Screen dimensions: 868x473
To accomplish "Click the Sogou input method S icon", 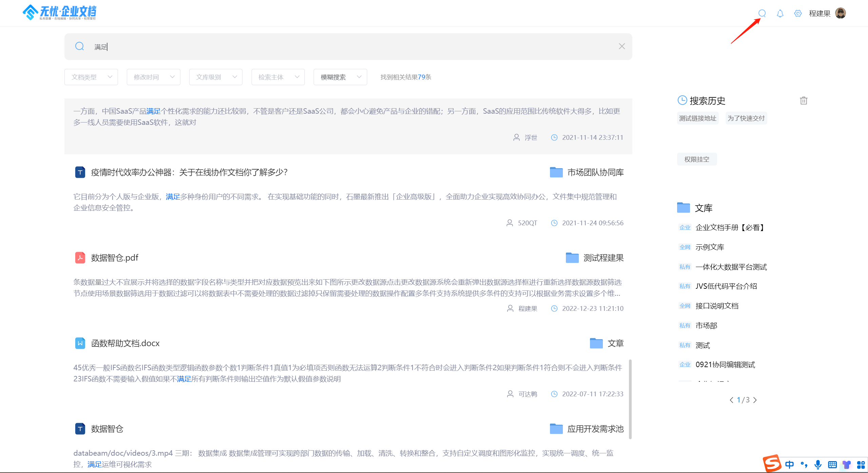I will pos(772,463).
